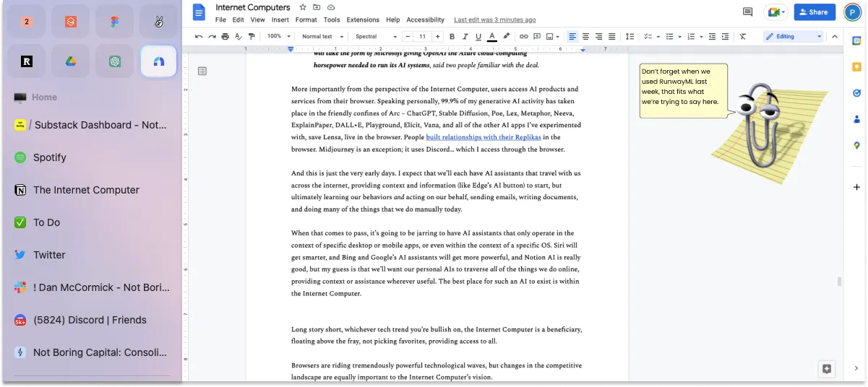Open the Insert menu
868x387 pixels.
[x=280, y=20]
